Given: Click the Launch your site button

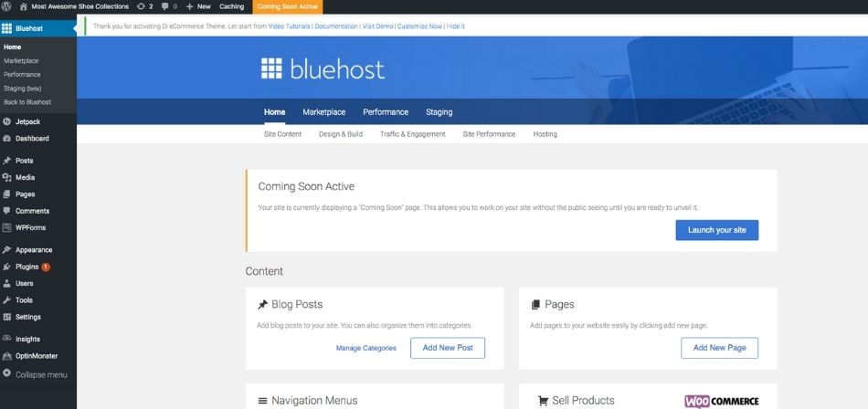Looking at the screenshot, I should point(717,230).
